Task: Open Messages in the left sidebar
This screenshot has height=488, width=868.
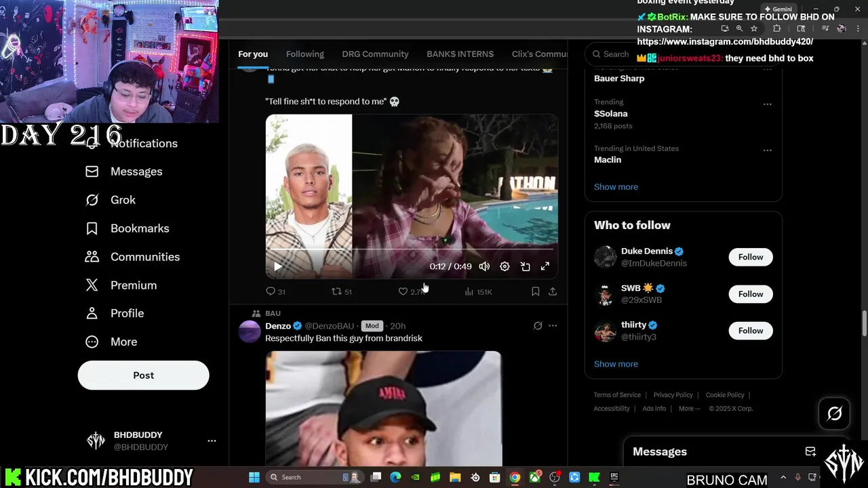Action: click(x=124, y=171)
